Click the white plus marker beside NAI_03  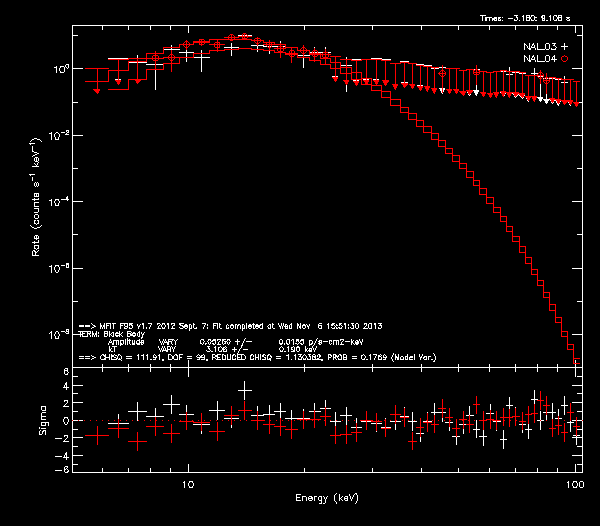tap(564, 47)
